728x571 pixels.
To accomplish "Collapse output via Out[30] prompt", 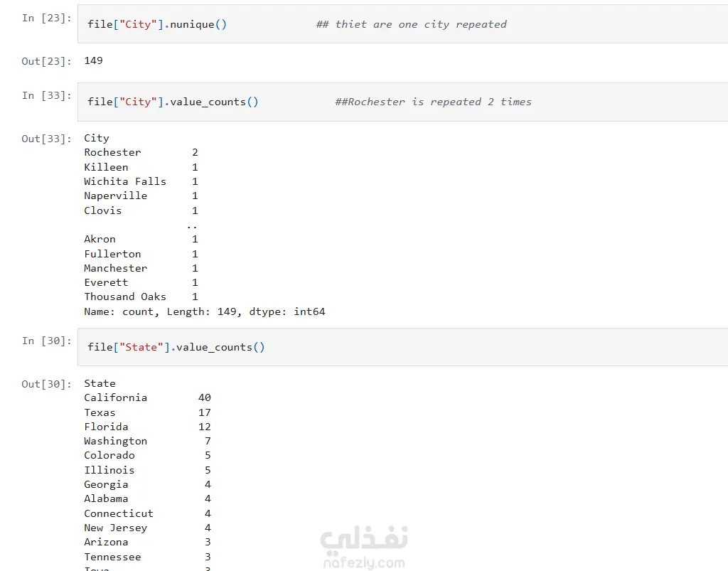I will (x=46, y=385).
